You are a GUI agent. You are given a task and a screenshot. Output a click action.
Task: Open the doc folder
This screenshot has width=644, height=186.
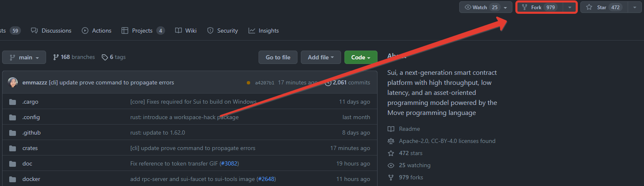tap(27, 163)
